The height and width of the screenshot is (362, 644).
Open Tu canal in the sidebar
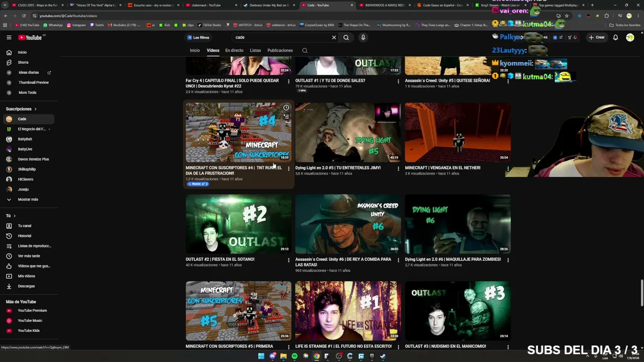pyautogui.click(x=28, y=226)
